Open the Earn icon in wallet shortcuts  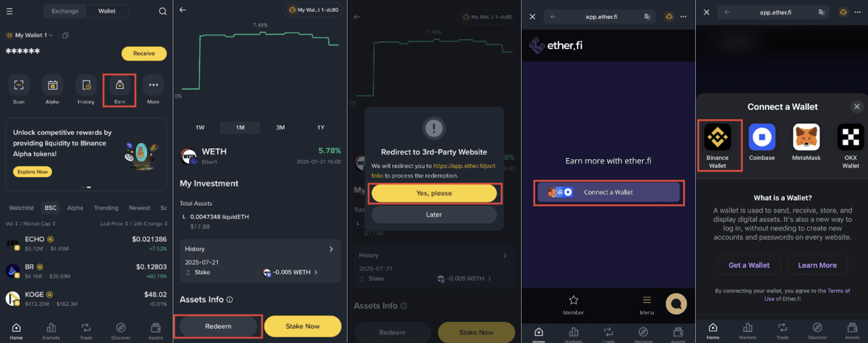[x=119, y=85]
